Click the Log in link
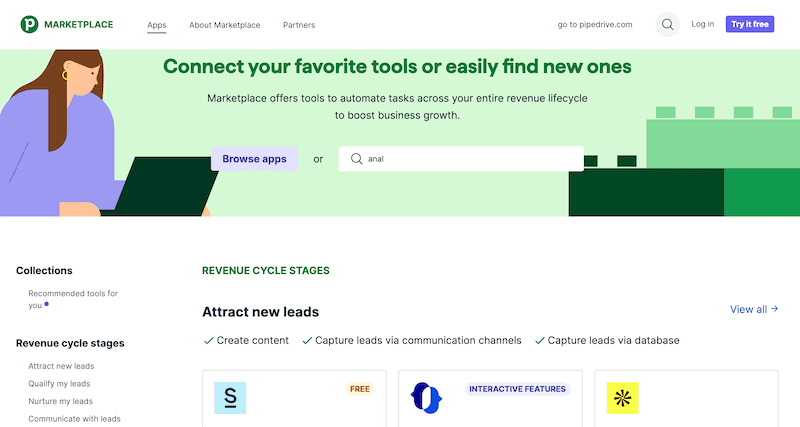The image size is (800, 427). click(703, 24)
